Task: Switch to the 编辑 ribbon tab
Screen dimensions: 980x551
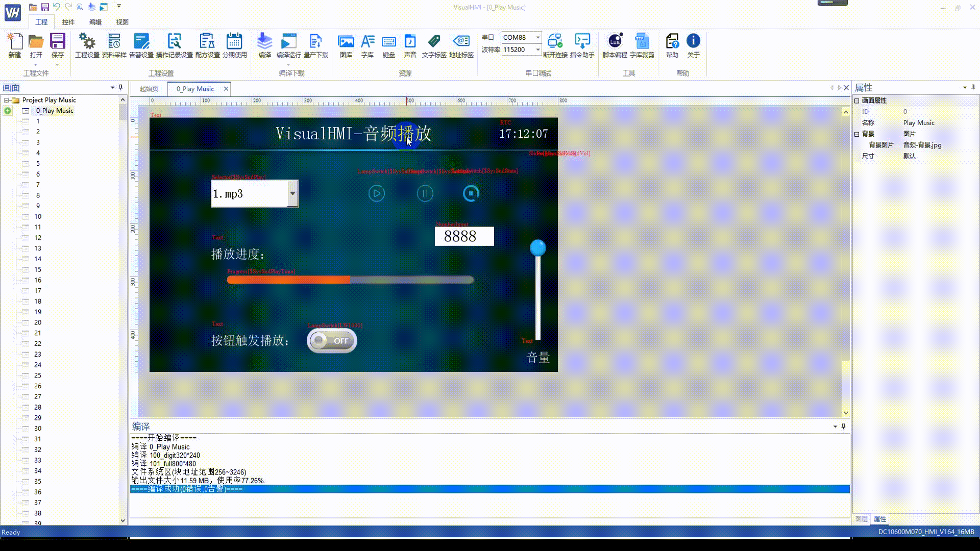Action: (x=95, y=22)
